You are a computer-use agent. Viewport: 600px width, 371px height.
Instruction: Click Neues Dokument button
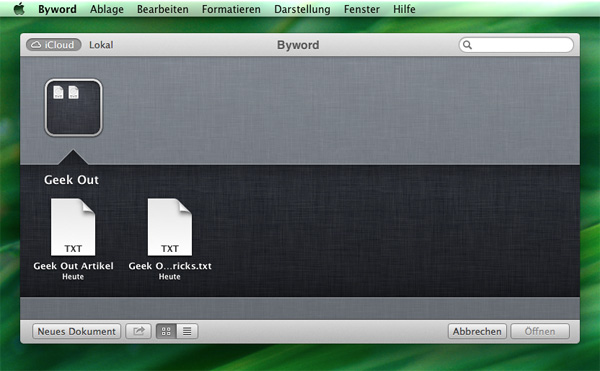[x=77, y=331]
